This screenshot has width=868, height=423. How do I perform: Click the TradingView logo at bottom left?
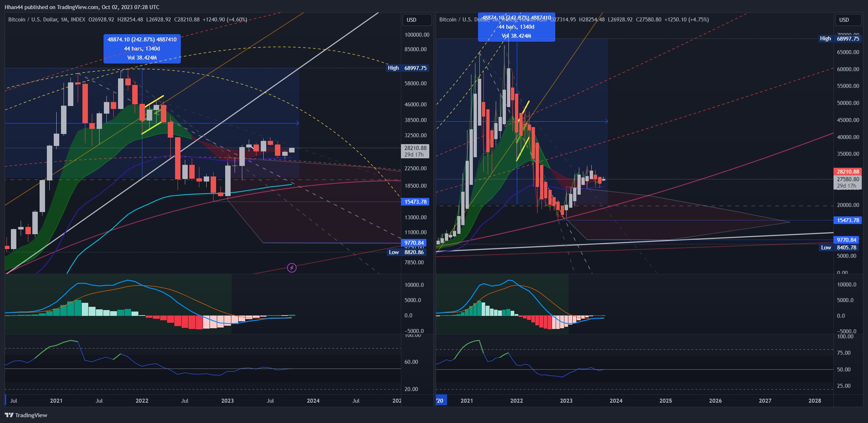26,415
